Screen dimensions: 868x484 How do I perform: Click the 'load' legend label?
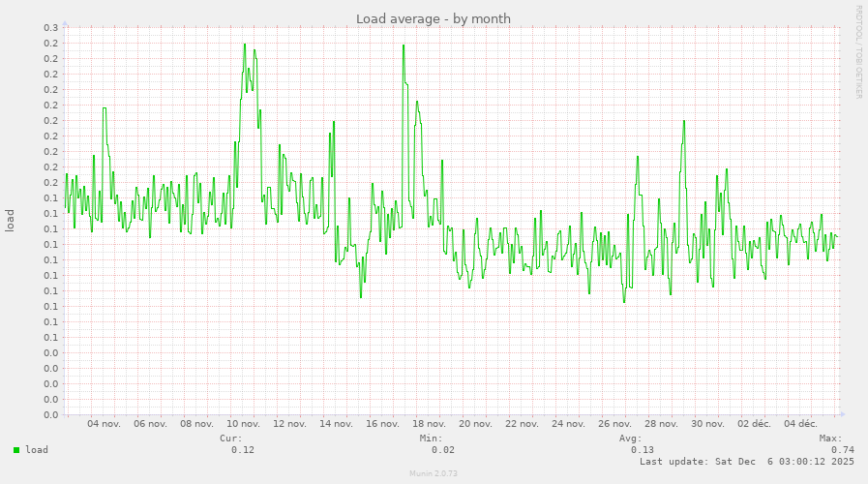pos(37,450)
